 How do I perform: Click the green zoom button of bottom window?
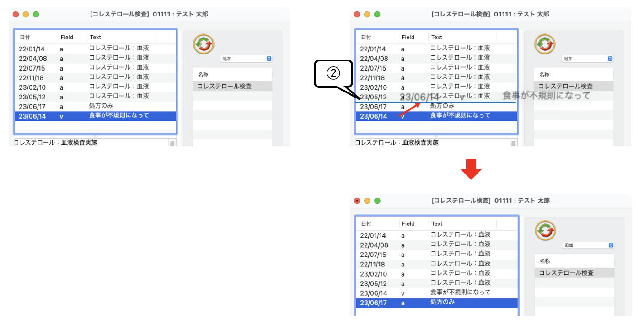377,201
